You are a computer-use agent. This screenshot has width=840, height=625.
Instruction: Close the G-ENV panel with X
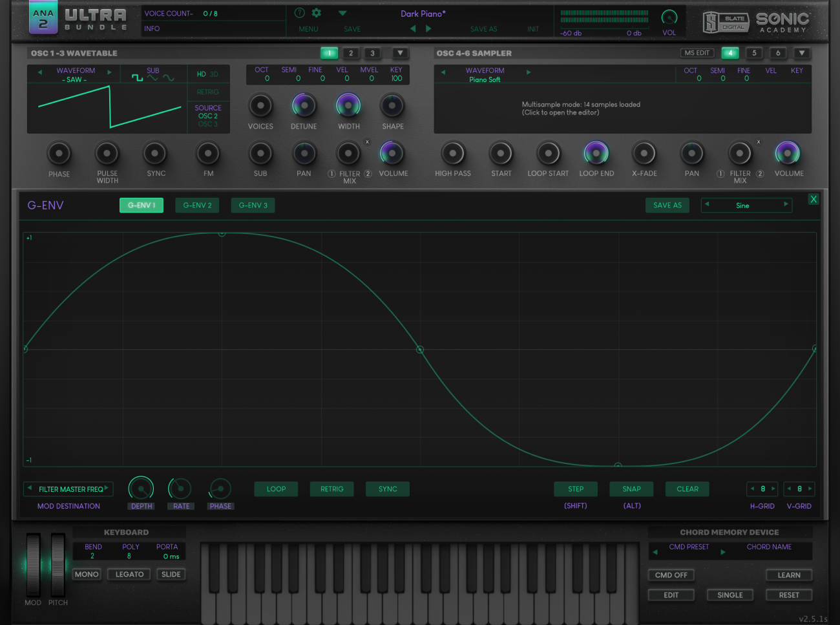pyautogui.click(x=814, y=199)
